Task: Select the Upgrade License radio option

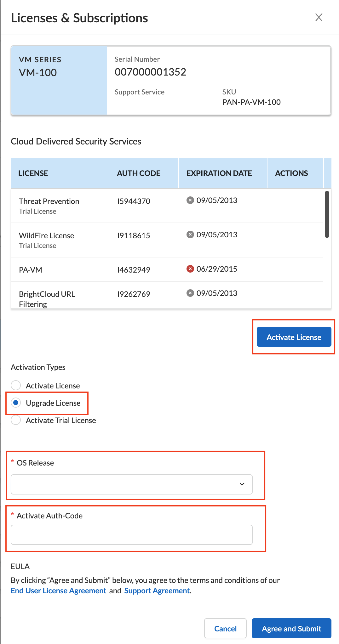Action: click(16, 403)
